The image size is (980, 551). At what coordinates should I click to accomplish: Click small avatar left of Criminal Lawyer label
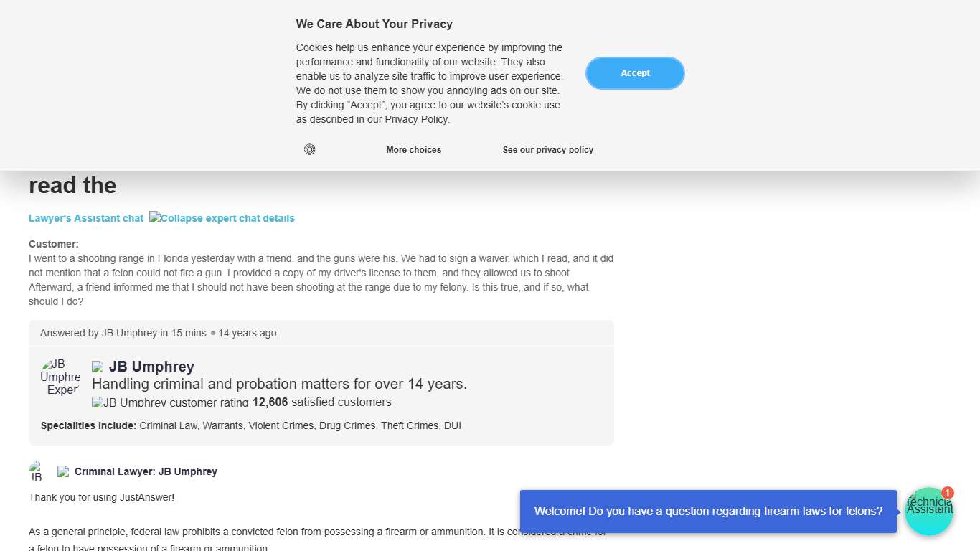36,471
